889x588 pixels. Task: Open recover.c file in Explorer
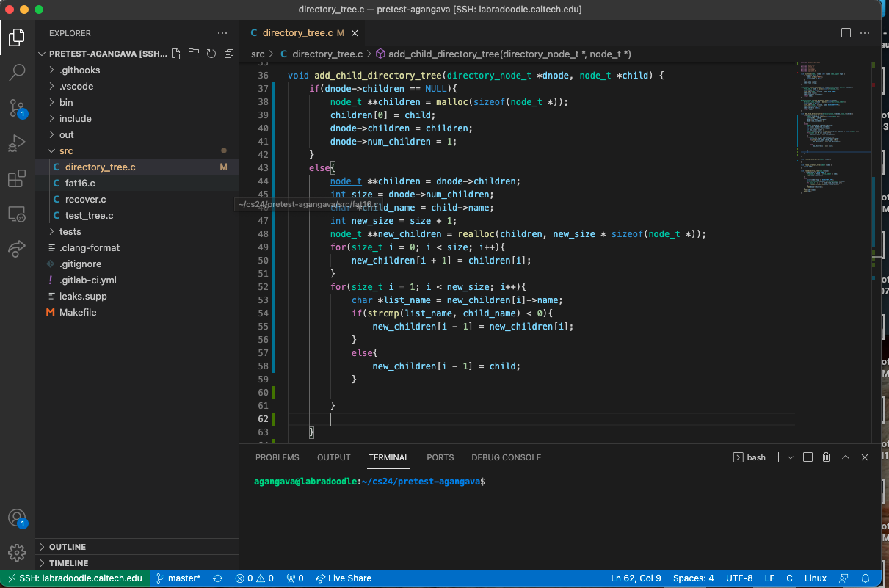pyautogui.click(x=85, y=200)
